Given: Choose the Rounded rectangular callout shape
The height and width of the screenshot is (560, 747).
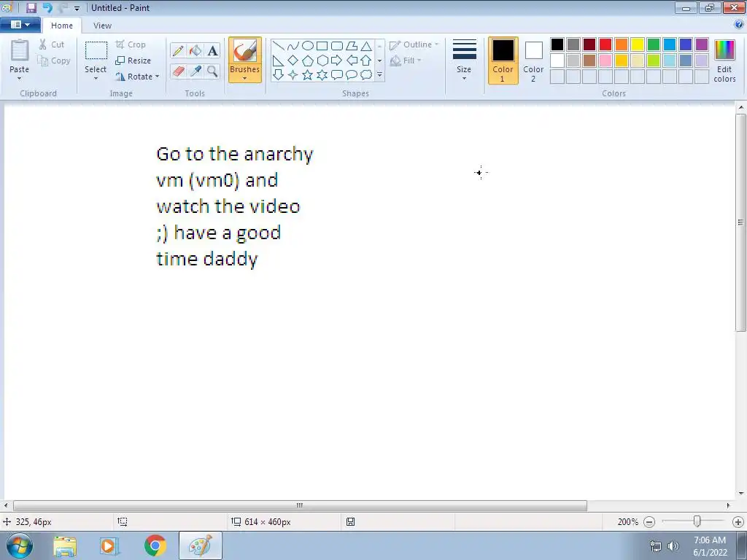Looking at the screenshot, I should [337, 75].
